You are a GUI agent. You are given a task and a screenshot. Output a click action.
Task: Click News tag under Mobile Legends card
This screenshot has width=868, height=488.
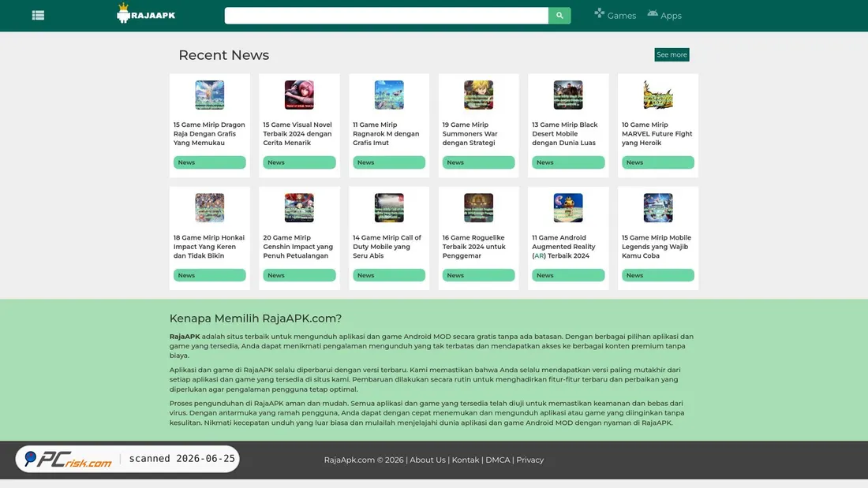(657, 275)
